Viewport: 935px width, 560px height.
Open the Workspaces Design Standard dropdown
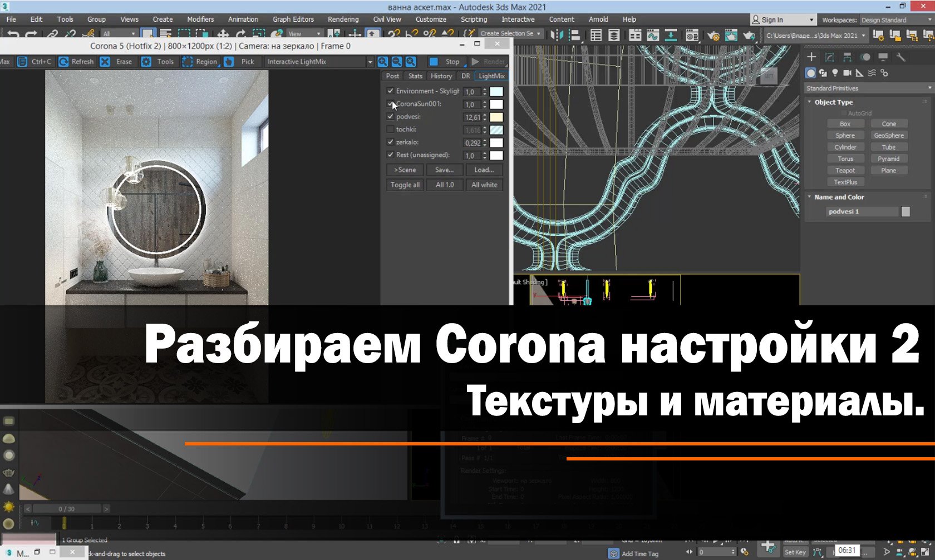897,20
